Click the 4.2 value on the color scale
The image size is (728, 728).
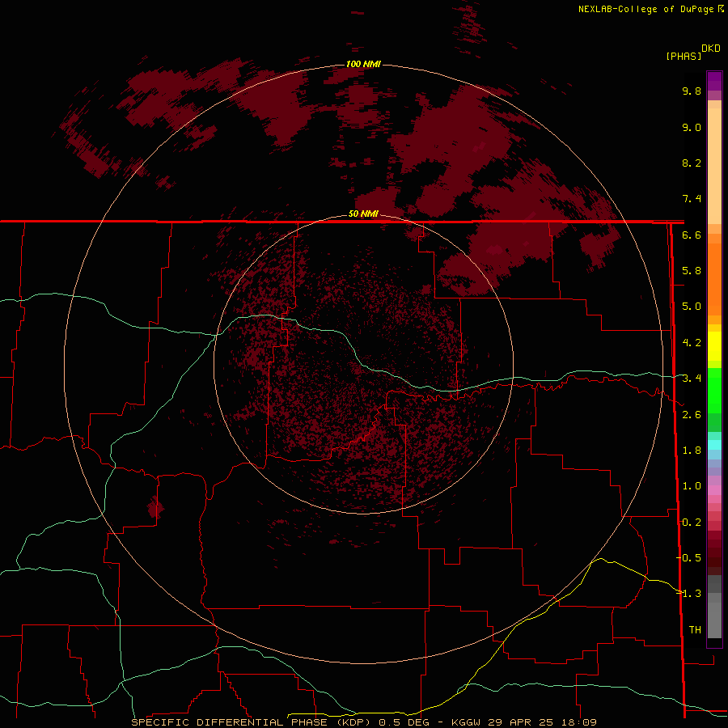(692, 343)
